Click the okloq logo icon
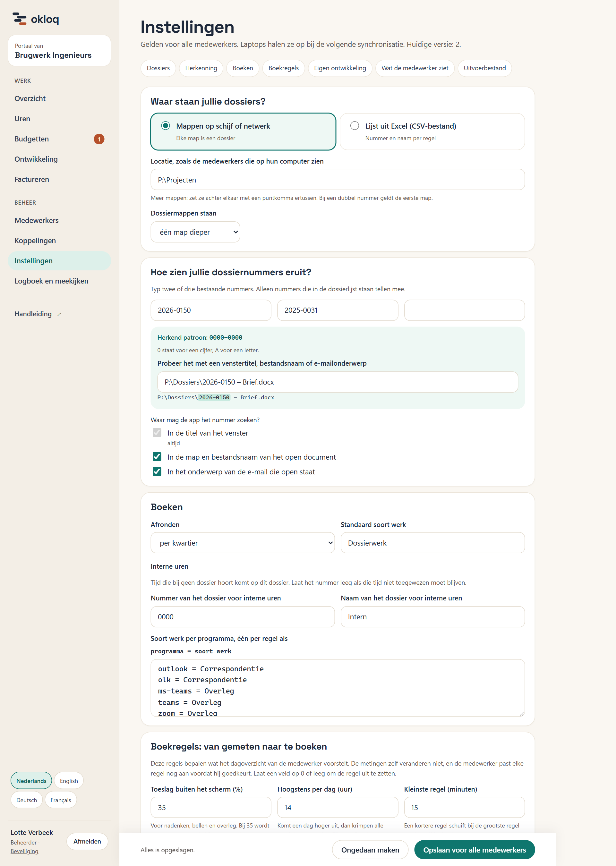 19,19
